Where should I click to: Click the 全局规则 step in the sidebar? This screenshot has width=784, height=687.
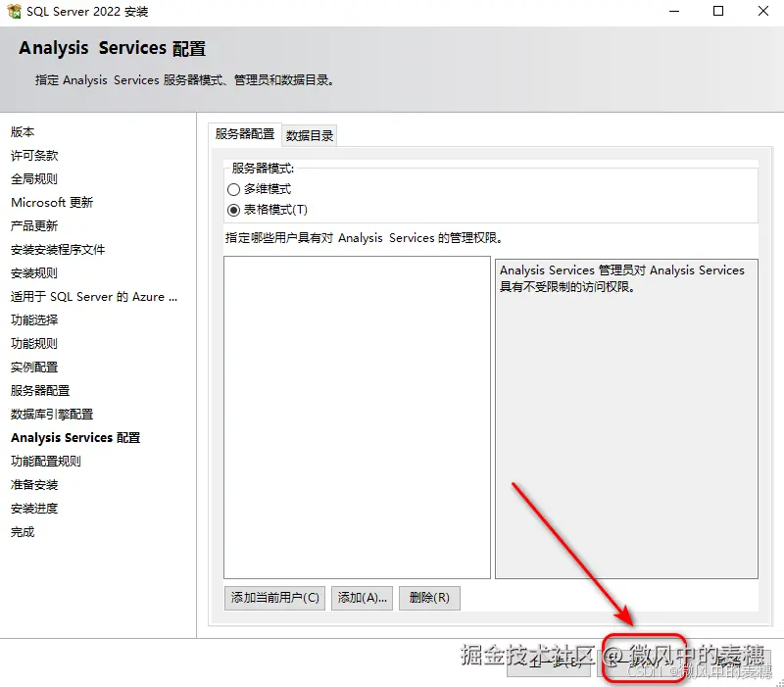click(34, 179)
